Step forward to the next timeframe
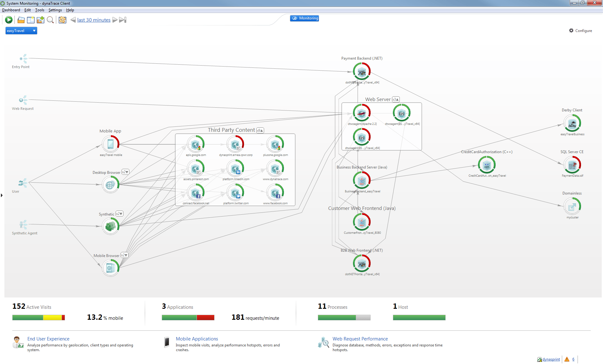This screenshot has height=364, width=603. 115,20
